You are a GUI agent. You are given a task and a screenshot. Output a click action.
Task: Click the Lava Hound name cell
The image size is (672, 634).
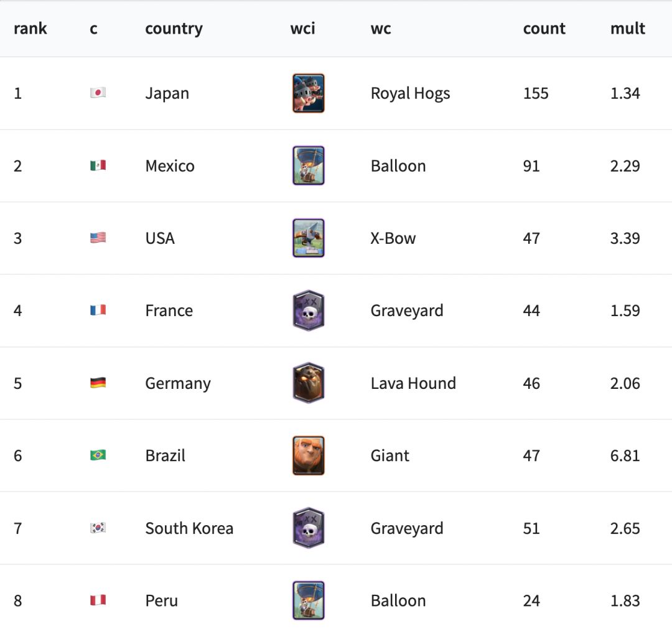click(413, 383)
